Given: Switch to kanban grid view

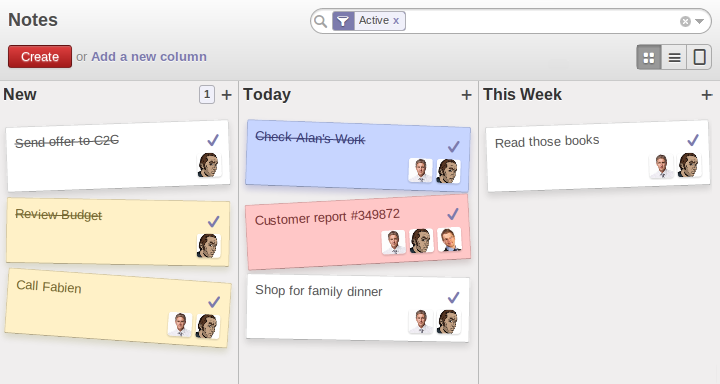Looking at the screenshot, I should point(649,57).
